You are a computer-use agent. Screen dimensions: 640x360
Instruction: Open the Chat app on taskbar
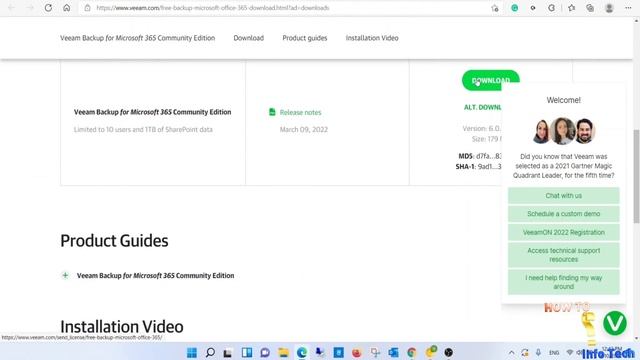(x=265, y=352)
